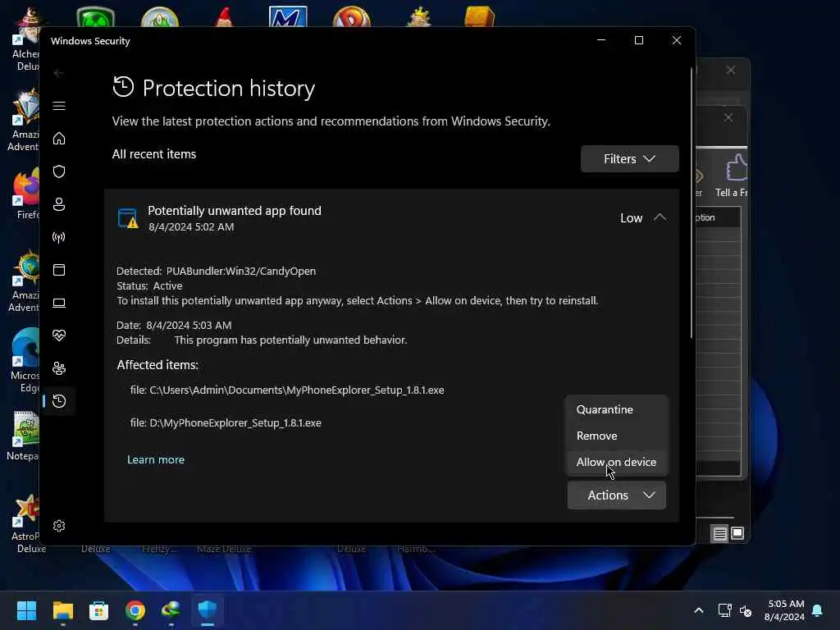Screen dimensions: 840x630
Task: Launch Google Chrome from taskbar
Action: coord(135,610)
